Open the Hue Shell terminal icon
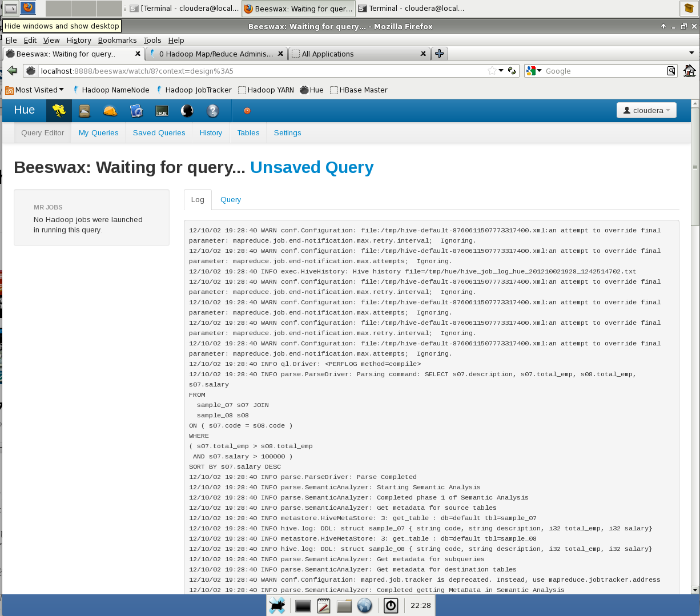 pyautogui.click(x=162, y=111)
